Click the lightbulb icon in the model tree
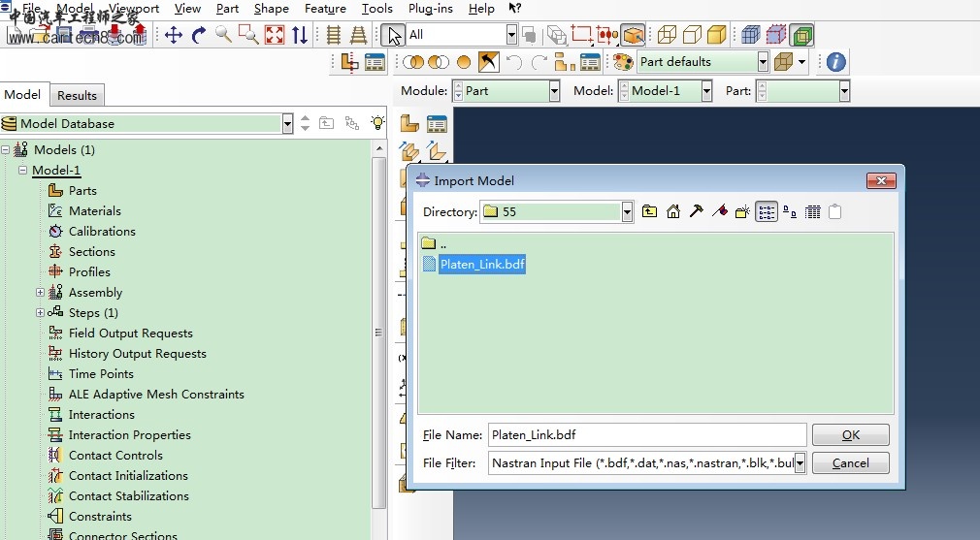Screen dimensions: 980x540 (377, 123)
